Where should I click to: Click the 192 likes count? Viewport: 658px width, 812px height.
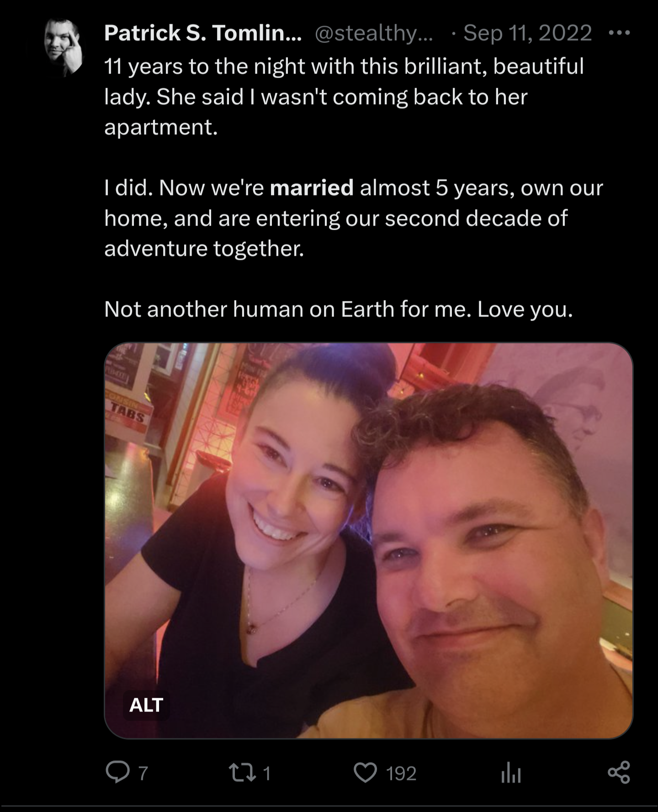point(401,773)
